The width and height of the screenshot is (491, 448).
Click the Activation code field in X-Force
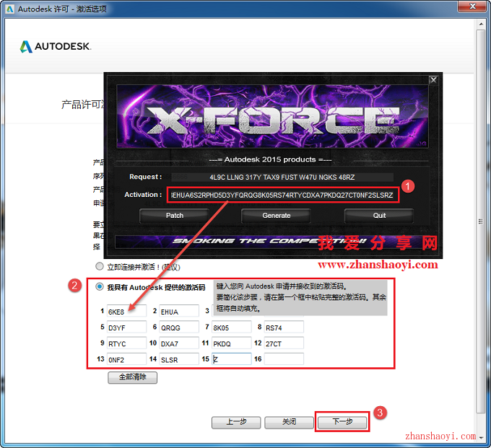pyautogui.click(x=283, y=196)
